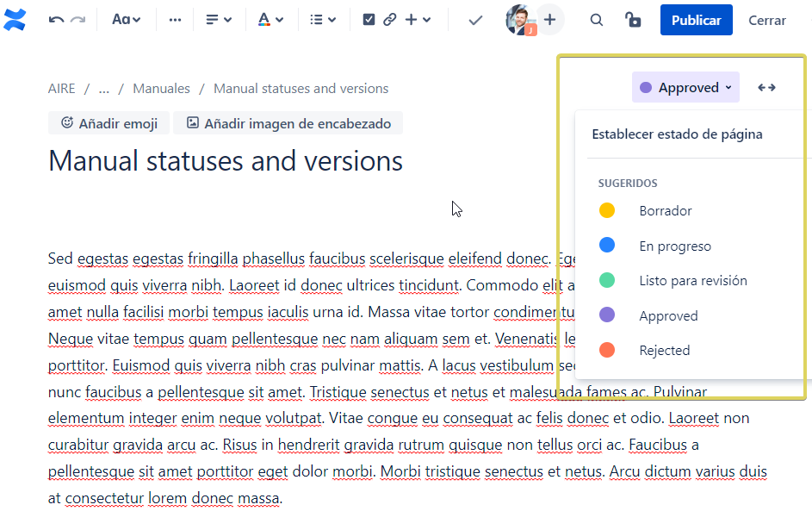Publish the page with Publicar
Viewport: 812px width, 511px height.
pos(696,19)
